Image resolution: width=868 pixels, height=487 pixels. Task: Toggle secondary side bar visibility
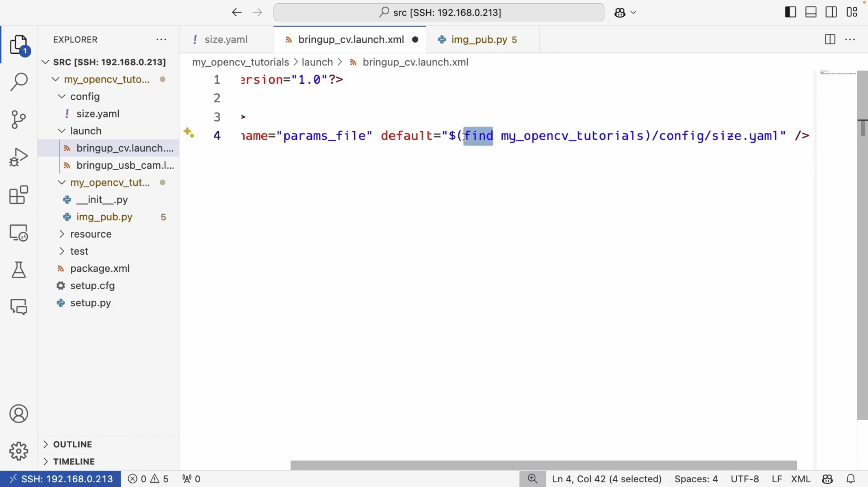click(831, 12)
